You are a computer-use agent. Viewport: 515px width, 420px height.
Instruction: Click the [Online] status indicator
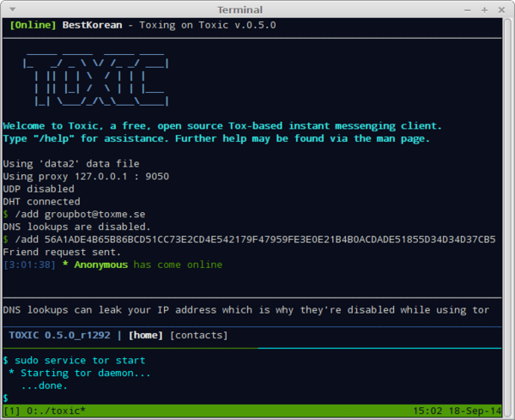pyautogui.click(x=33, y=25)
